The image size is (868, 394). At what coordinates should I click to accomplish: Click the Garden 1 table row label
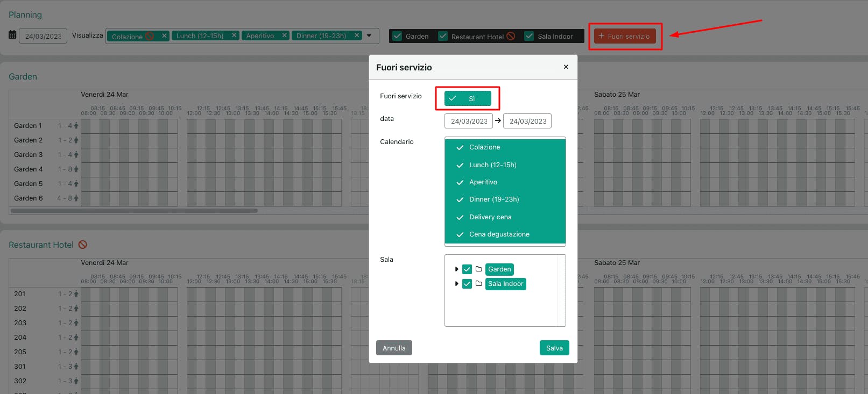28,125
